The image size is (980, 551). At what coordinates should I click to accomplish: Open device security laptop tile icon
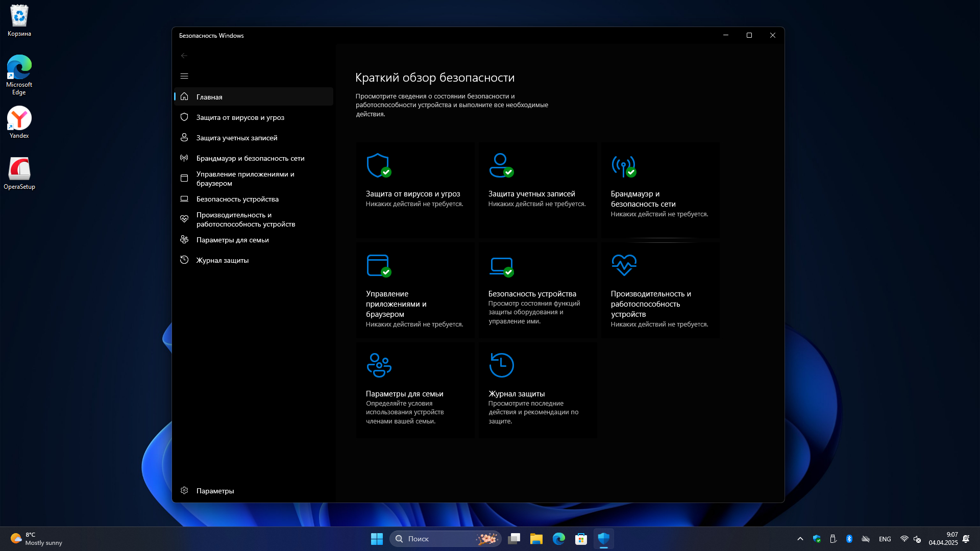tap(501, 265)
